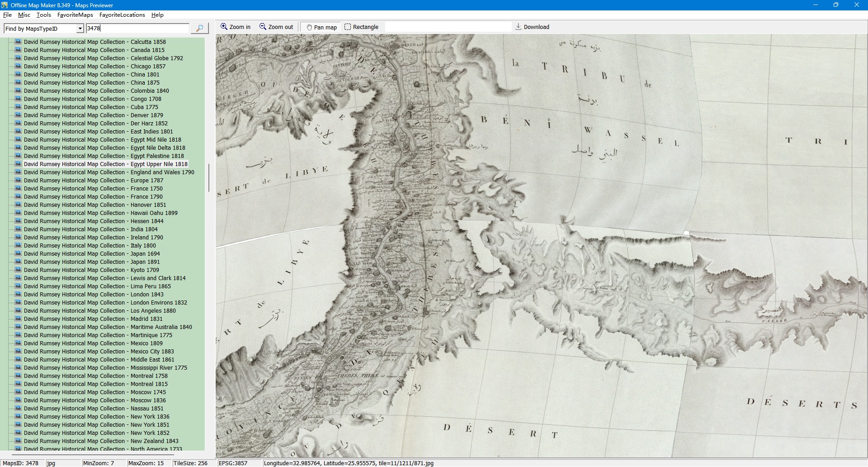868x467 pixels.
Task: Open the Find by MapsTypeID dropdown
Action: [x=80, y=29]
